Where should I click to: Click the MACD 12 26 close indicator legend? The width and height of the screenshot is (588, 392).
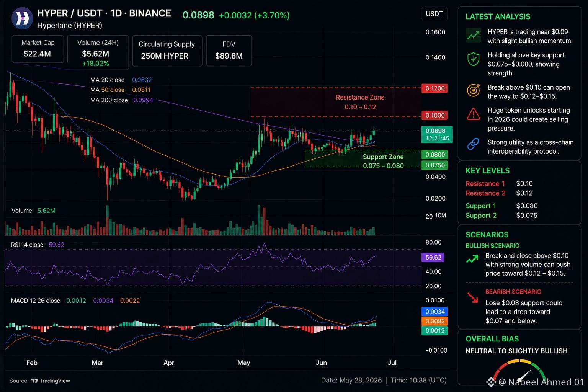point(75,301)
